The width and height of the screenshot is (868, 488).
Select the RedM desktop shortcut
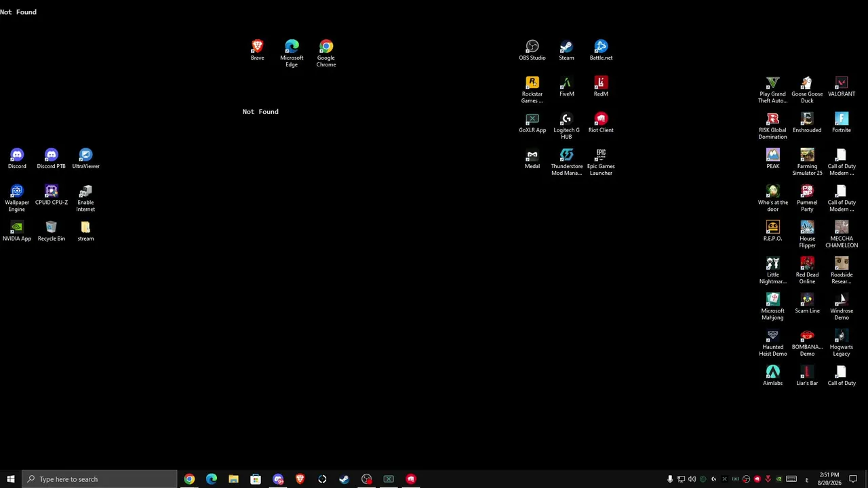tap(601, 86)
